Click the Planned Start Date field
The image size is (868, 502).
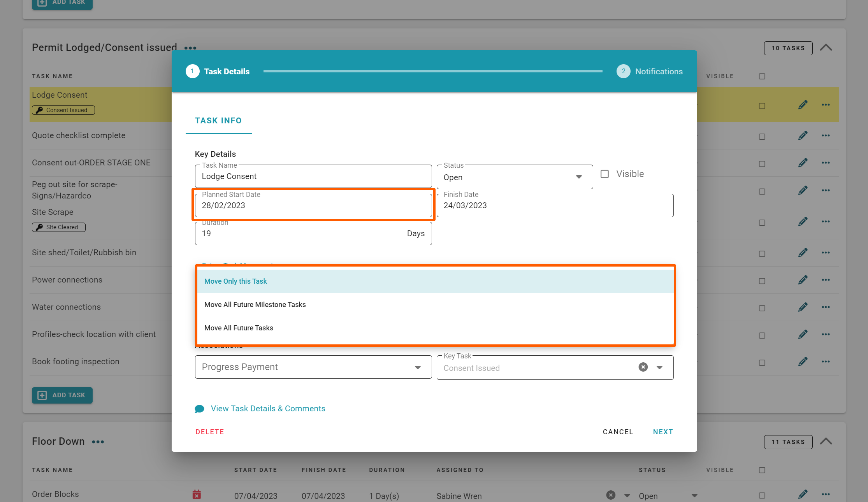click(x=313, y=205)
